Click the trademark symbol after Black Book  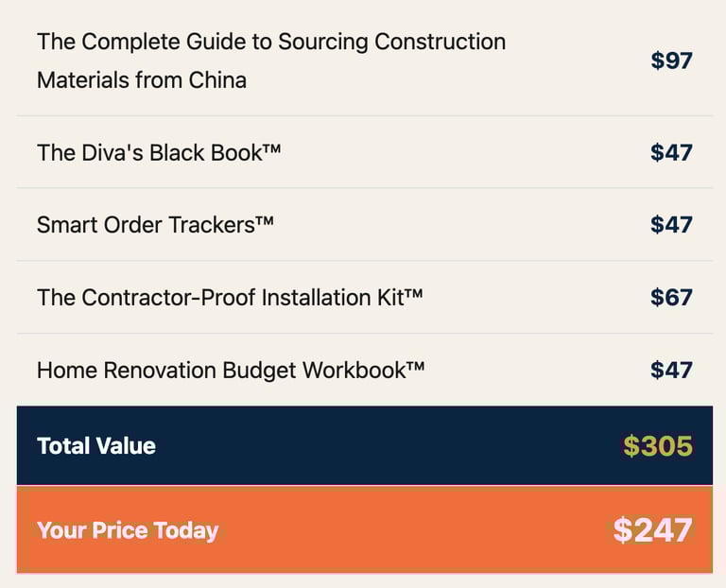pos(271,148)
